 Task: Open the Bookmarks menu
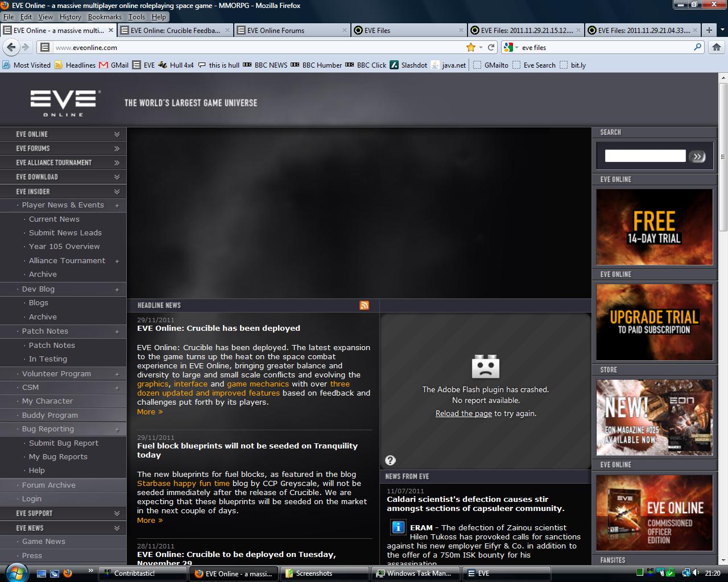click(105, 17)
